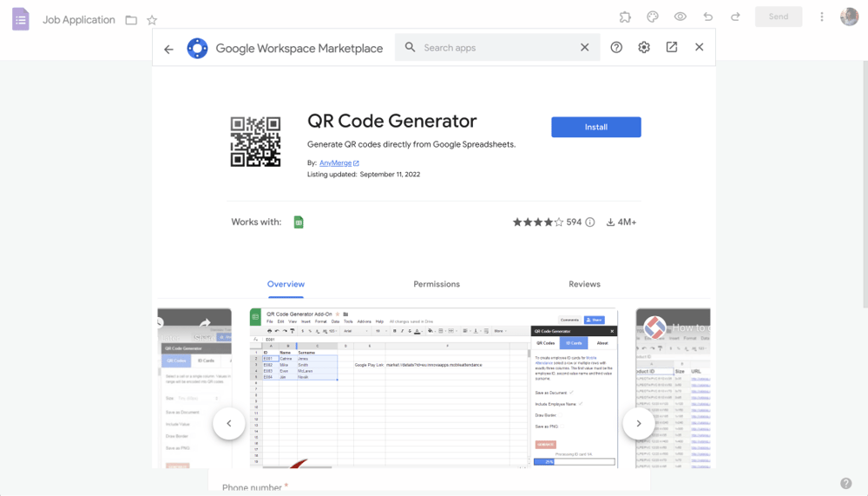This screenshot has height=496, width=868.
Task: Switch to the Reviews tab
Action: click(x=584, y=284)
